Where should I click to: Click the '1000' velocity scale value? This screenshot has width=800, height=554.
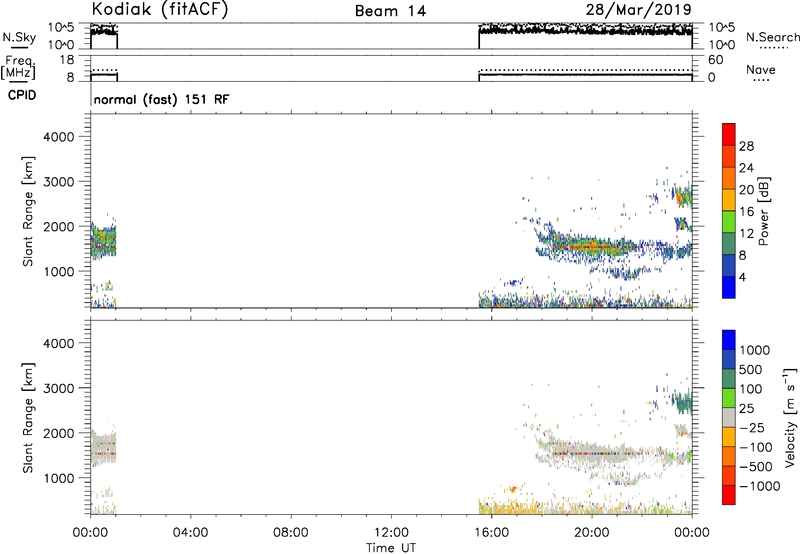pyautogui.click(x=755, y=350)
